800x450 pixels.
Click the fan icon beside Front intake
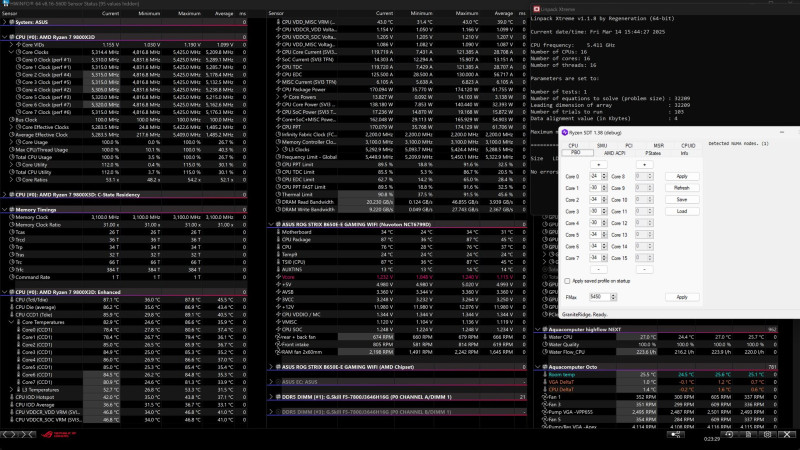pos(278,344)
